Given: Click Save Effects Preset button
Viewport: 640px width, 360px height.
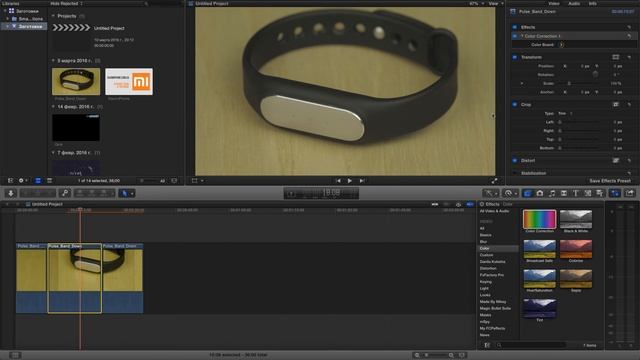Looking at the screenshot, I should click(610, 180).
